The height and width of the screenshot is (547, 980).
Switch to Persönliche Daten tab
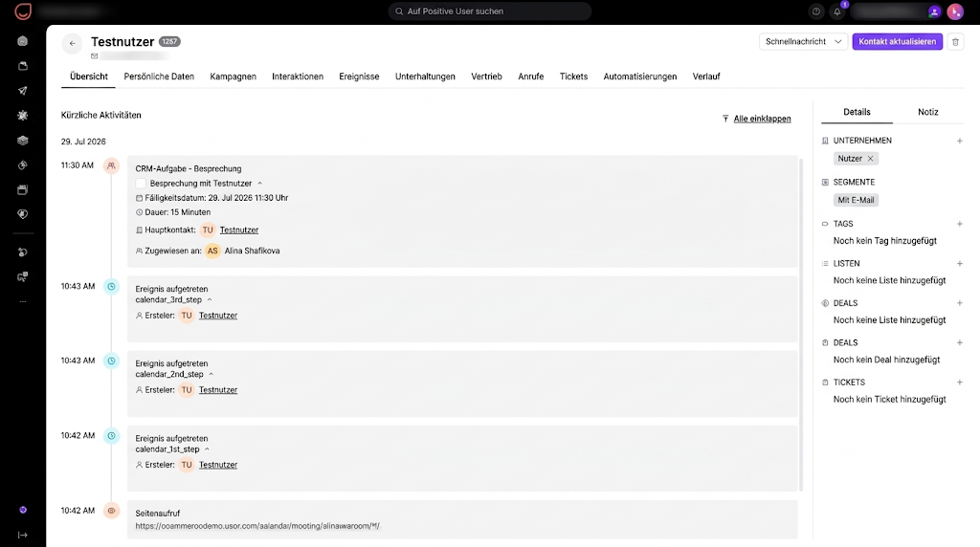(159, 77)
